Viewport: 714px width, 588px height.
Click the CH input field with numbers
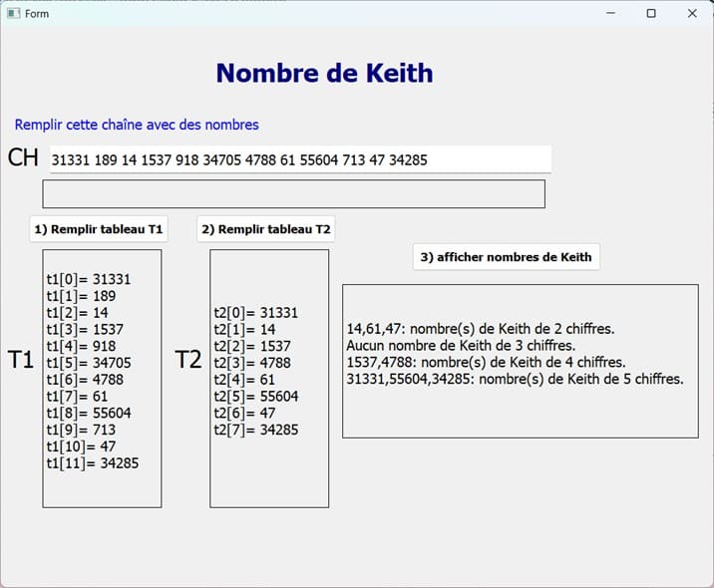(299, 159)
